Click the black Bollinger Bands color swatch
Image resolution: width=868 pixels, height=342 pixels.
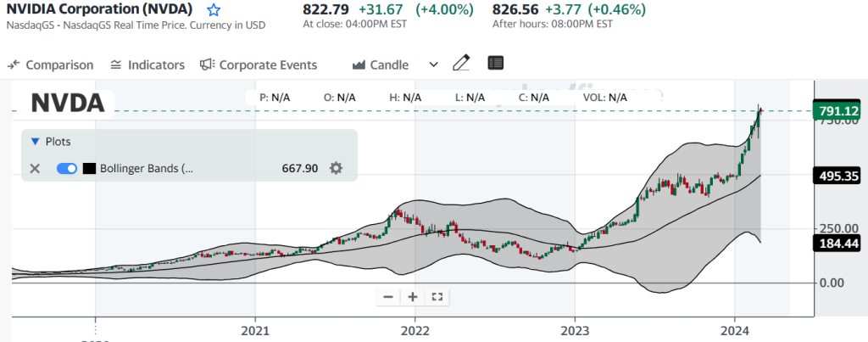[89, 169]
